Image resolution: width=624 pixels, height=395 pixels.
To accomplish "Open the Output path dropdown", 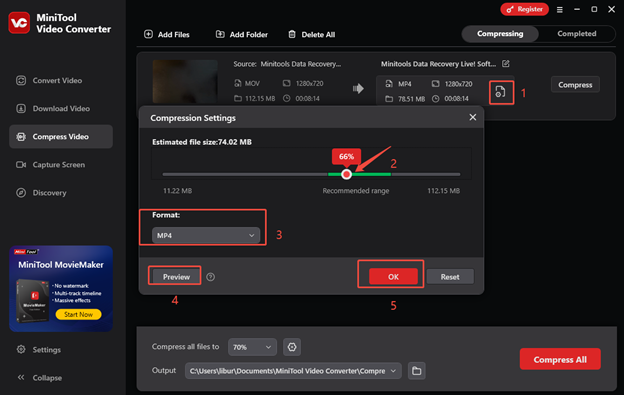I will tap(293, 371).
